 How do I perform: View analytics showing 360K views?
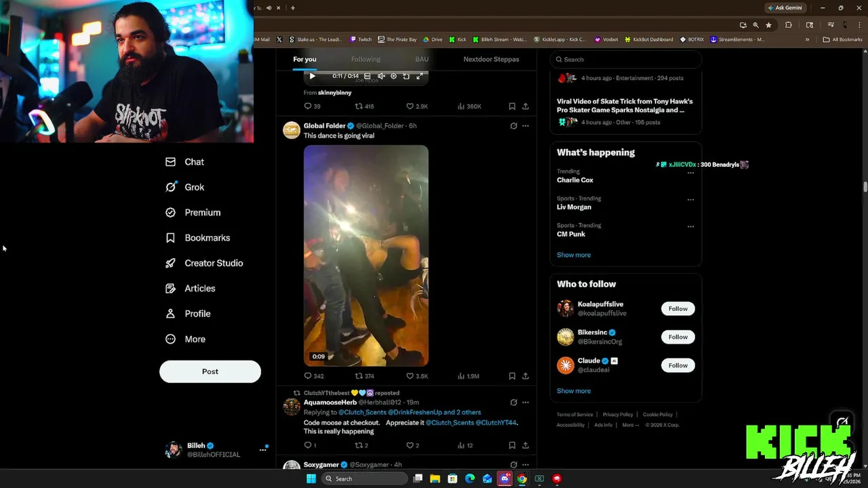(469, 106)
